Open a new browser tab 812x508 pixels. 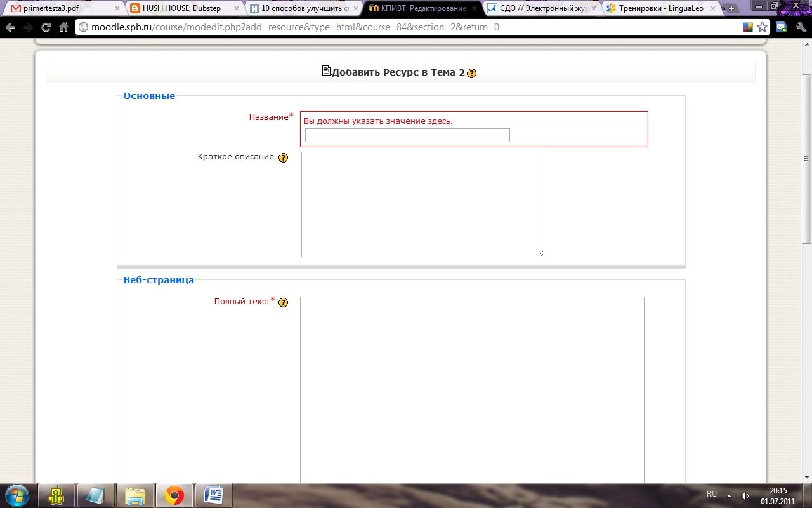click(731, 8)
